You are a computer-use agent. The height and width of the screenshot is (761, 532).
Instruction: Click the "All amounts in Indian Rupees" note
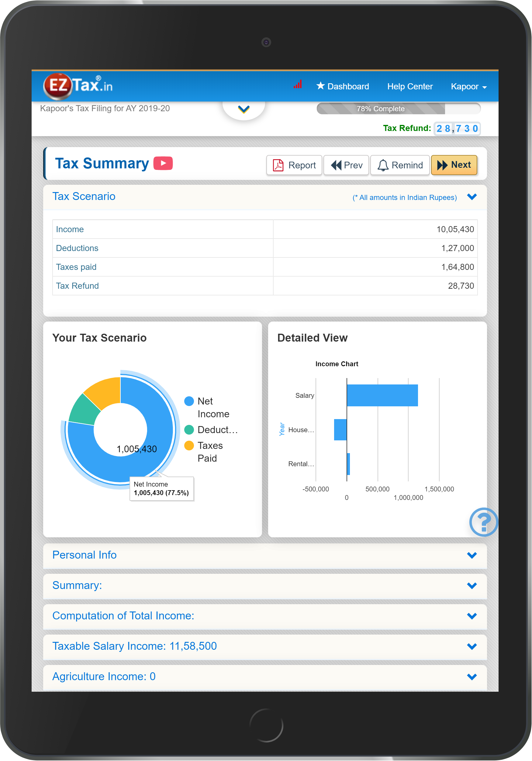click(405, 198)
